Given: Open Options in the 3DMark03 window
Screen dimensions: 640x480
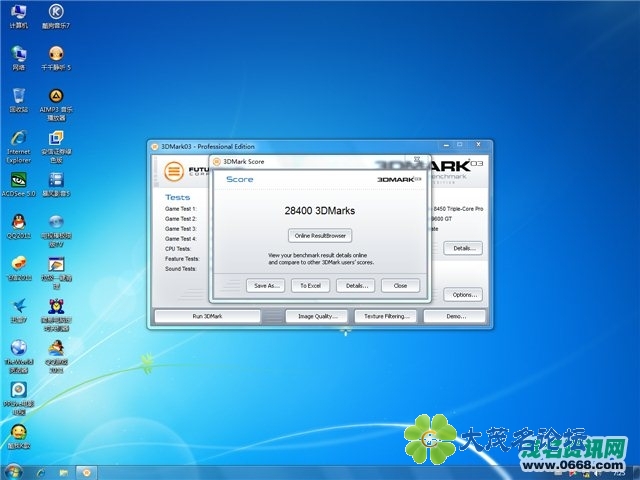Looking at the screenshot, I should (x=463, y=295).
